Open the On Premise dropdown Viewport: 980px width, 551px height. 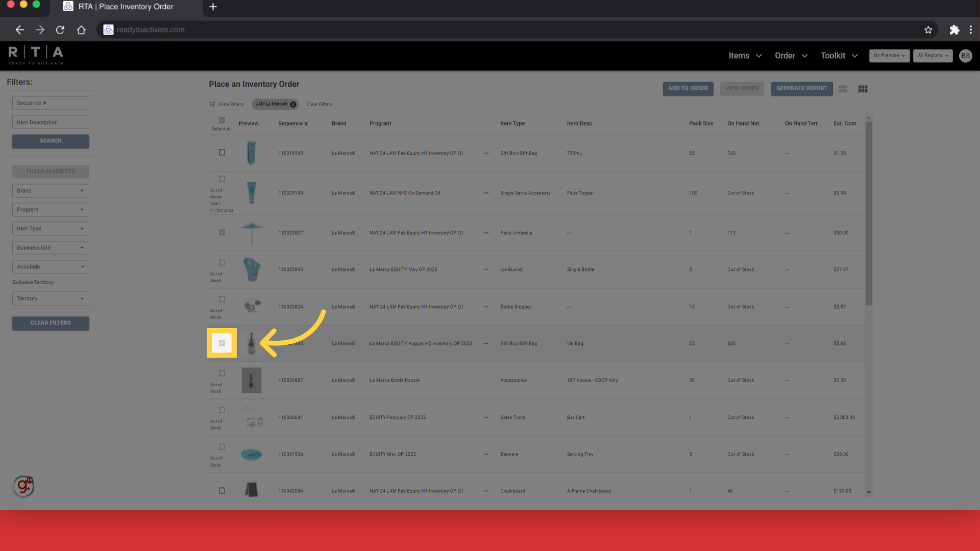pyautogui.click(x=889, y=56)
